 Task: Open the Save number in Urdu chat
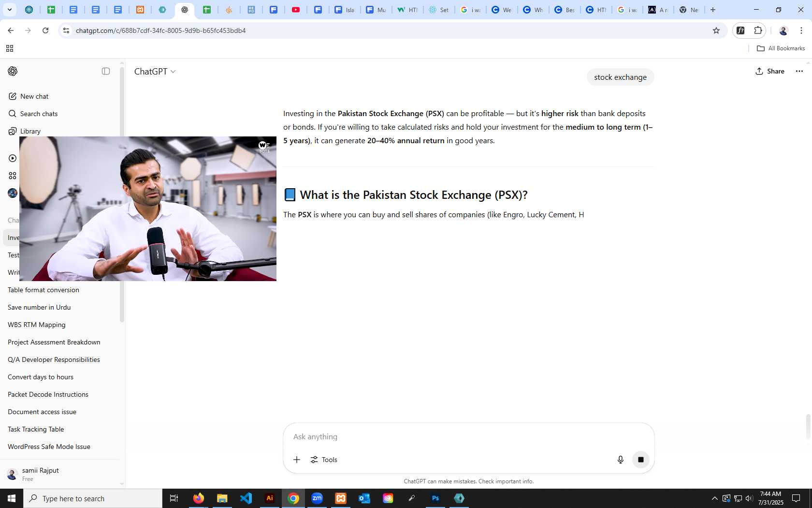pyautogui.click(x=60, y=307)
